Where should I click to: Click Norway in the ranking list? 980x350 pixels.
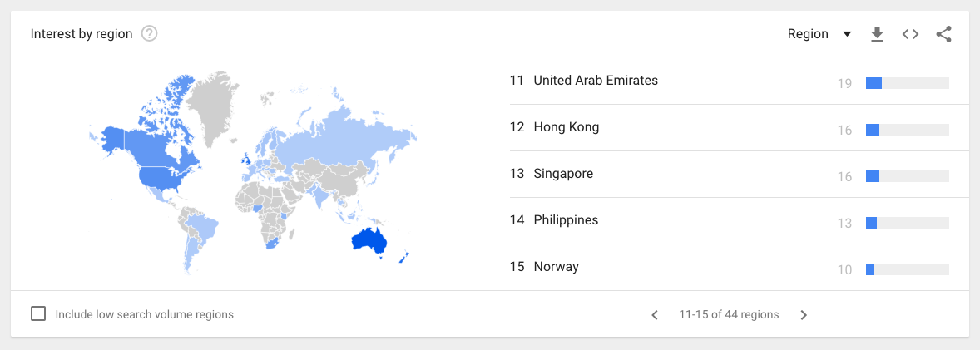(x=556, y=267)
